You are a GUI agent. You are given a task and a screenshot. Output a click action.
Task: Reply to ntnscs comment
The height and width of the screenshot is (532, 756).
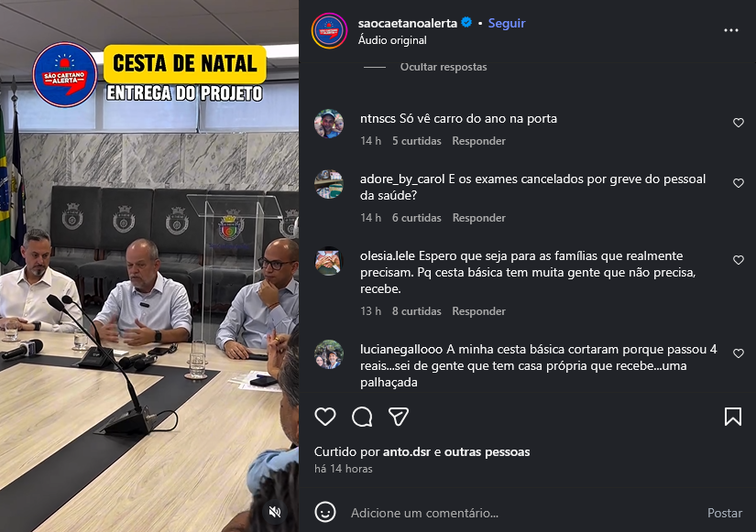pyautogui.click(x=478, y=141)
